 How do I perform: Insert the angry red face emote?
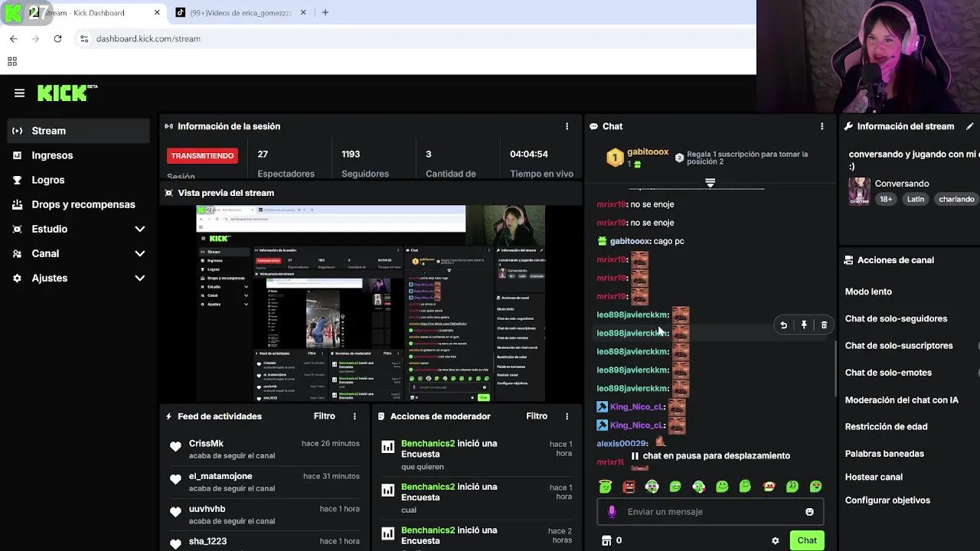tap(629, 486)
